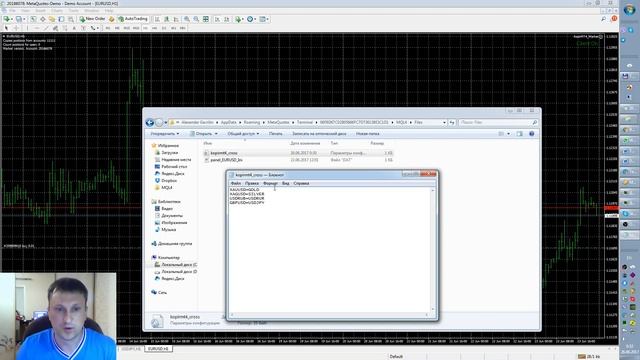This screenshot has height=360, width=640.
Task: Open MetaEditor icon beside New Order
Action: 111,19
